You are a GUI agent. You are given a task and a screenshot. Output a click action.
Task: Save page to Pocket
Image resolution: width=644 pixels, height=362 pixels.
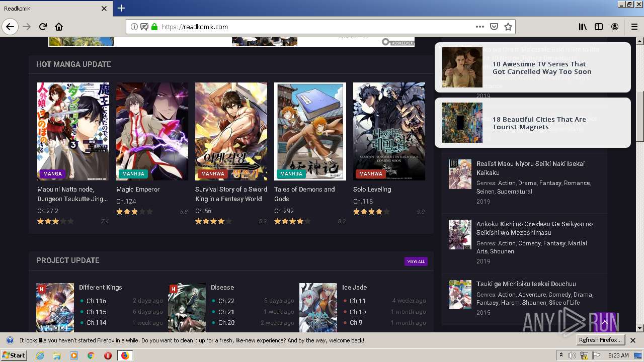494,27
